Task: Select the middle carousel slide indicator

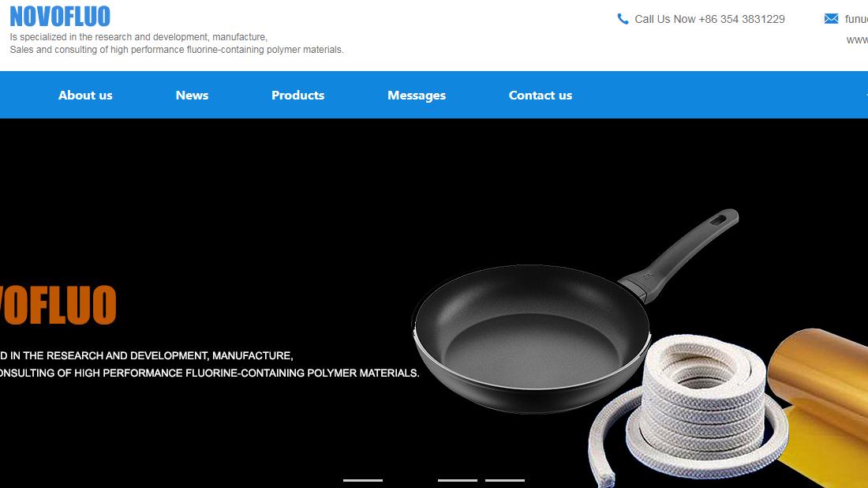Action: pyautogui.click(x=457, y=480)
